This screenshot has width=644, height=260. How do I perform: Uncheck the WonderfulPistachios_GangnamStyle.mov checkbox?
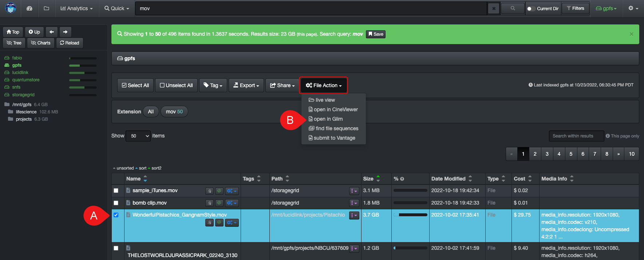click(116, 215)
